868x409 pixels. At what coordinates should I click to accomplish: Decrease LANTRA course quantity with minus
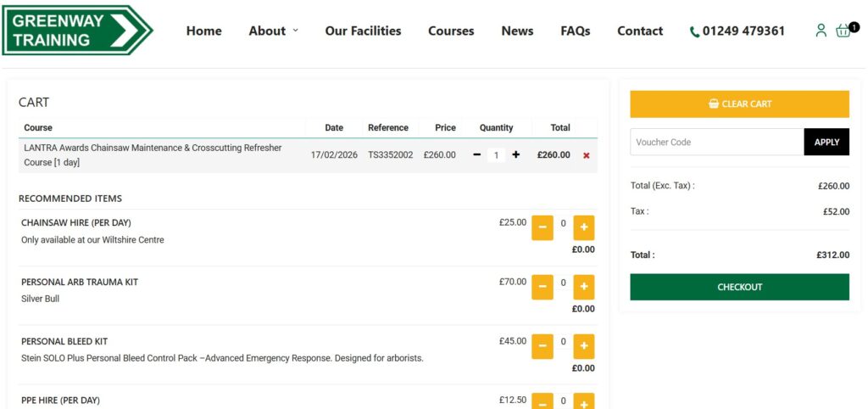click(476, 155)
